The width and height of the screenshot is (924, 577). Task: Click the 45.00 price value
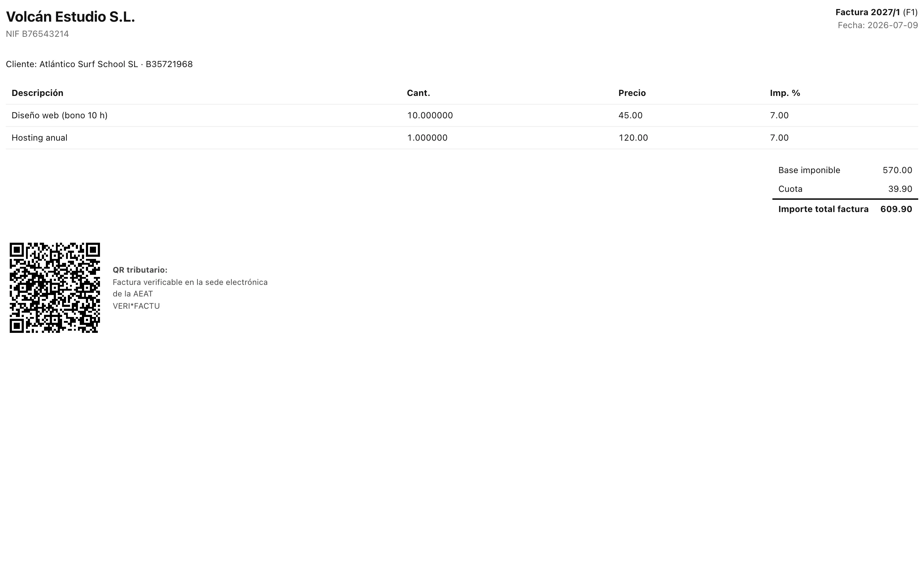[631, 115]
